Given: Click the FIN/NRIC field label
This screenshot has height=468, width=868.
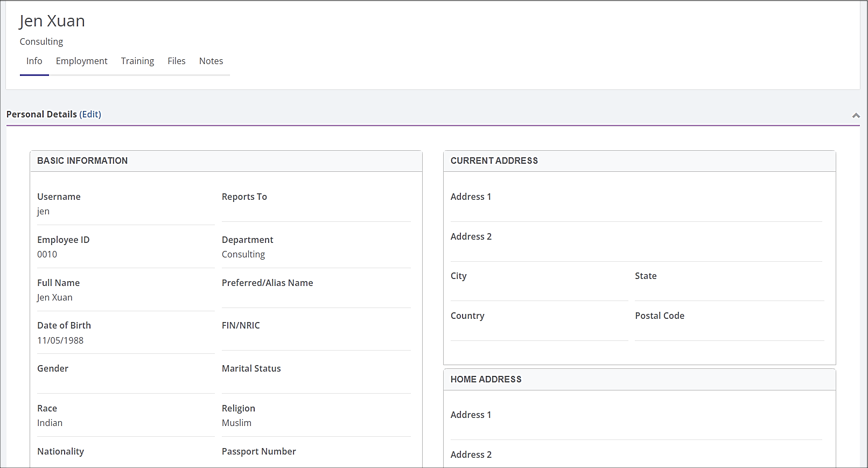Looking at the screenshot, I should (x=241, y=325).
